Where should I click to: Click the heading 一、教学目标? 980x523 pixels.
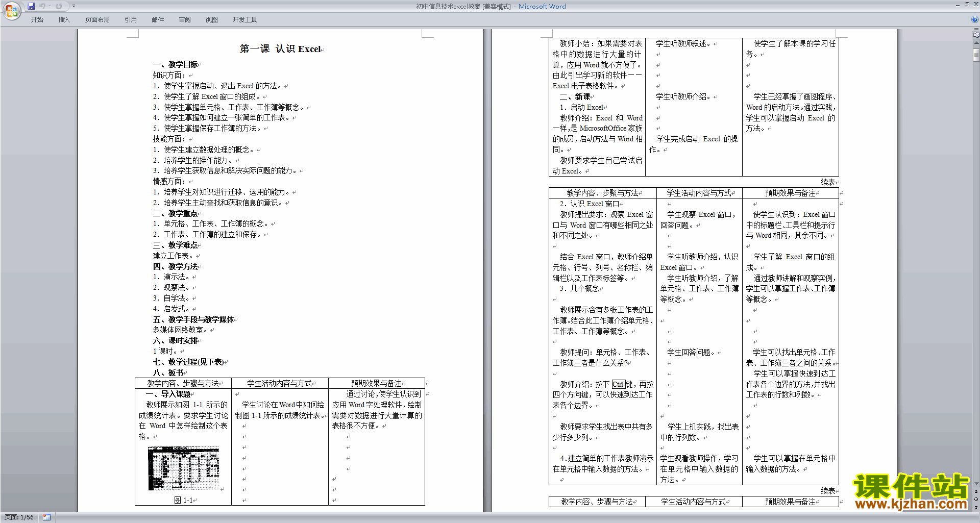pyautogui.click(x=175, y=64)
